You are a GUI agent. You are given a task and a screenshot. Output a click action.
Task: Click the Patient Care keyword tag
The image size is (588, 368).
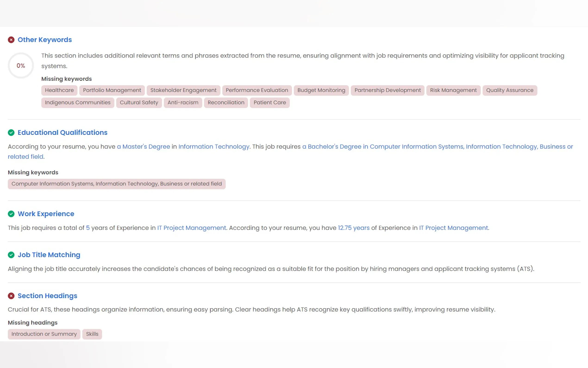[x=269, y=102]
